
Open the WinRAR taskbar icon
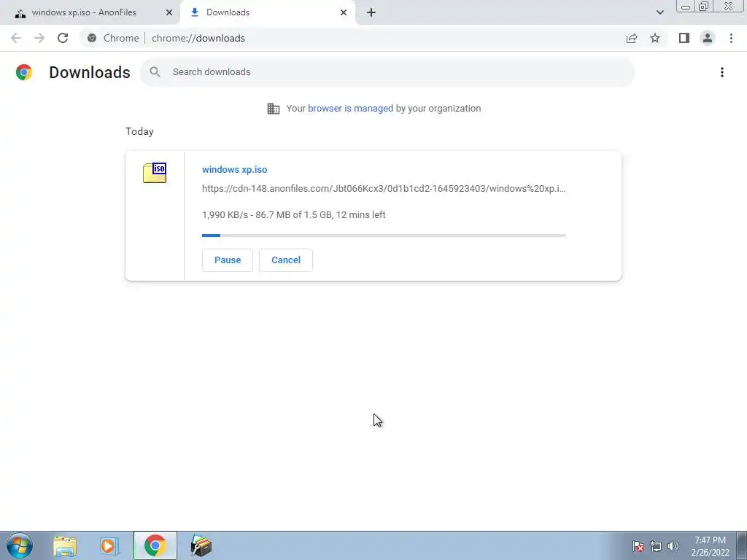click(x=201, y=545)
